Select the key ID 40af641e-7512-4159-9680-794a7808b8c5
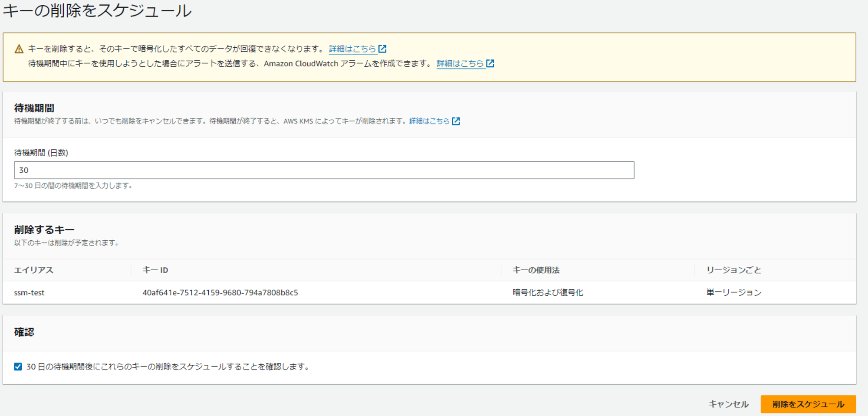 (220, 293)
